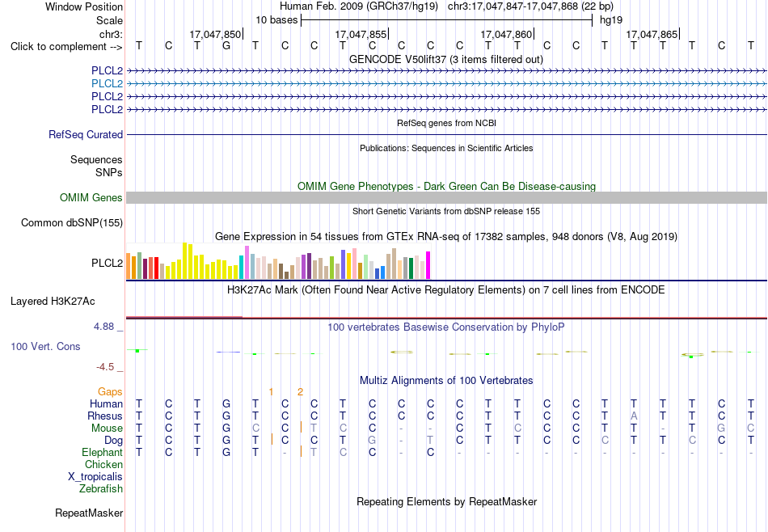Image resolution: width=768 pixels, height=532 pixels.
Task: Click the 17,047,850 ruler position
Action: coord(216,34)
